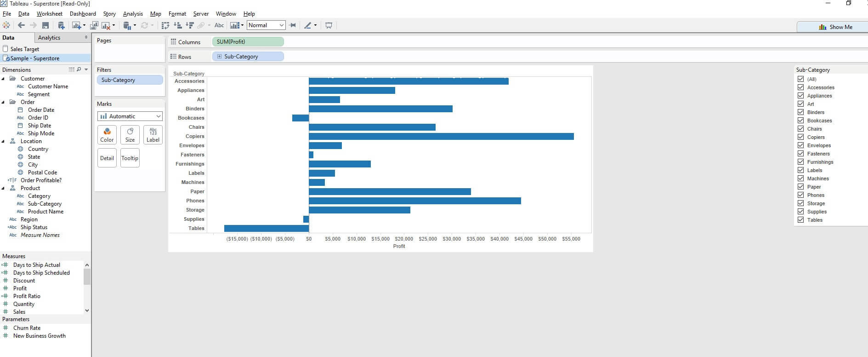This screenshot has width=868, height=357.
Task: Click the Fix Axes pin icon
Action: (x=293, y=25)
